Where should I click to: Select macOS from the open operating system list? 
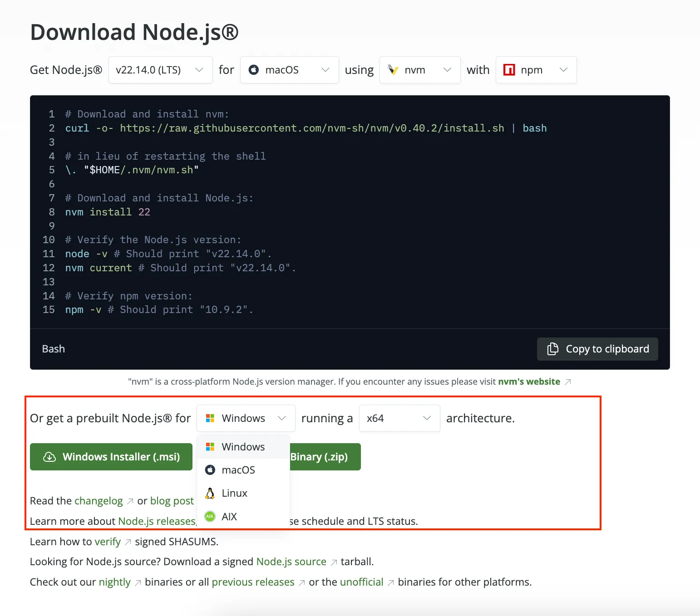pyautogui.click(x=238, y=469)
